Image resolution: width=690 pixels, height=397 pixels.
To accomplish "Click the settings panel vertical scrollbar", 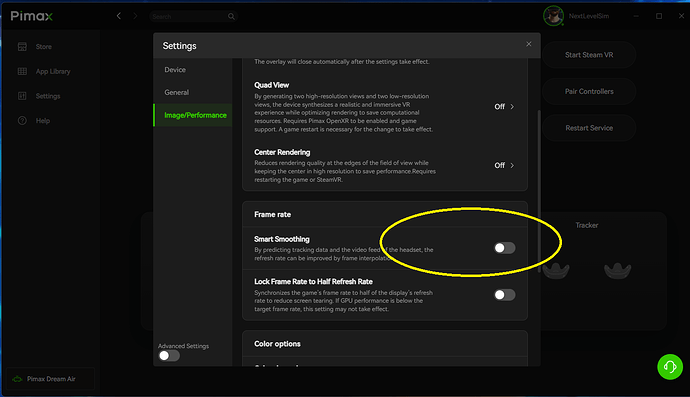I will click(x=539, y=191).
